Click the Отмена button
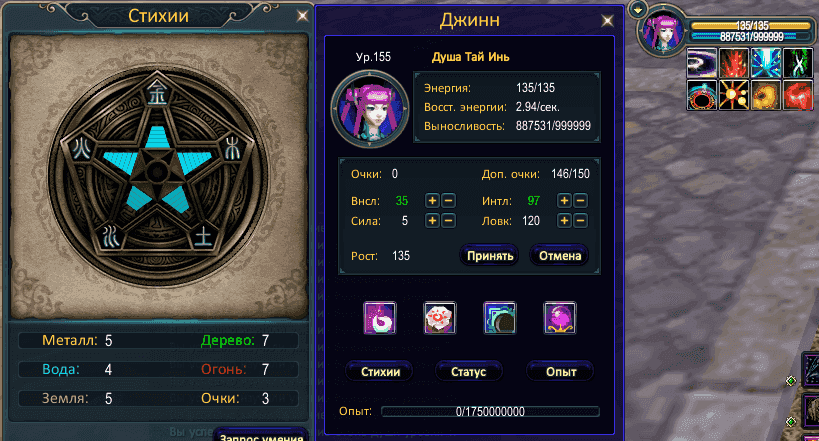The width and height of the screenshot is (819, 441). [560, 256]
